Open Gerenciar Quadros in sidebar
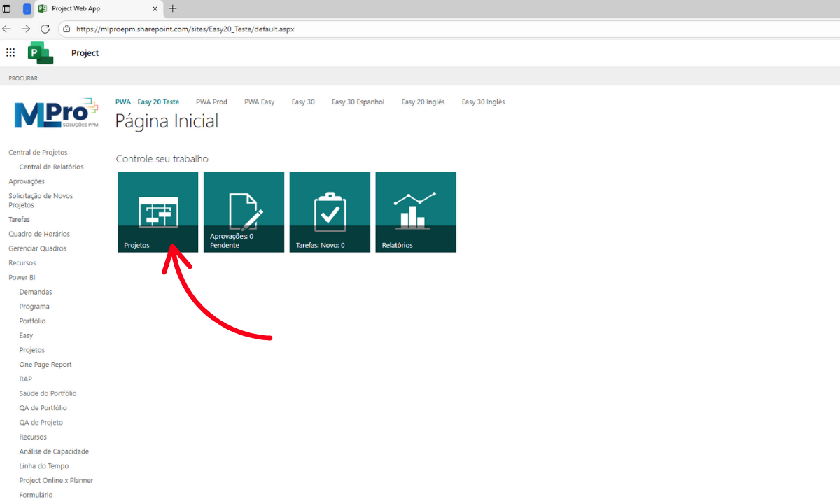Viewport: 840px width, 504px height. (x=37, y=249)
